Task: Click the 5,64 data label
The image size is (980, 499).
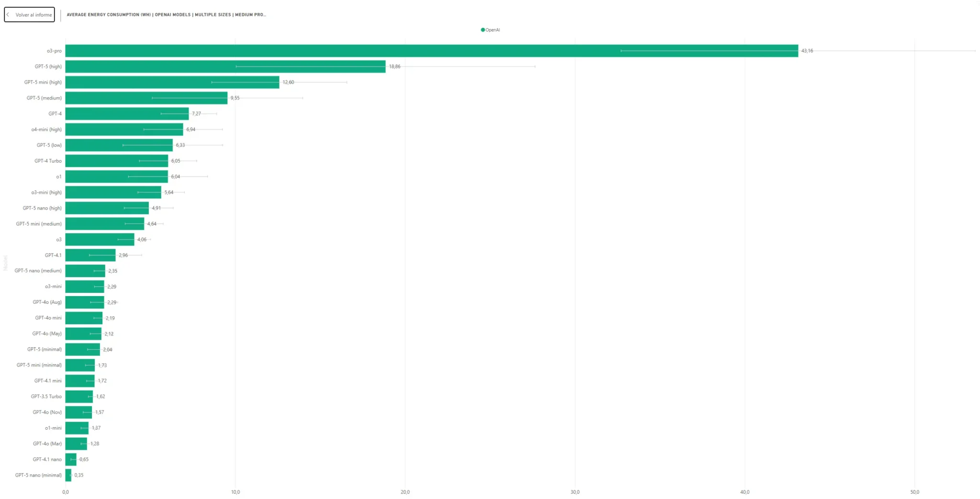Action: coord(169,192)
